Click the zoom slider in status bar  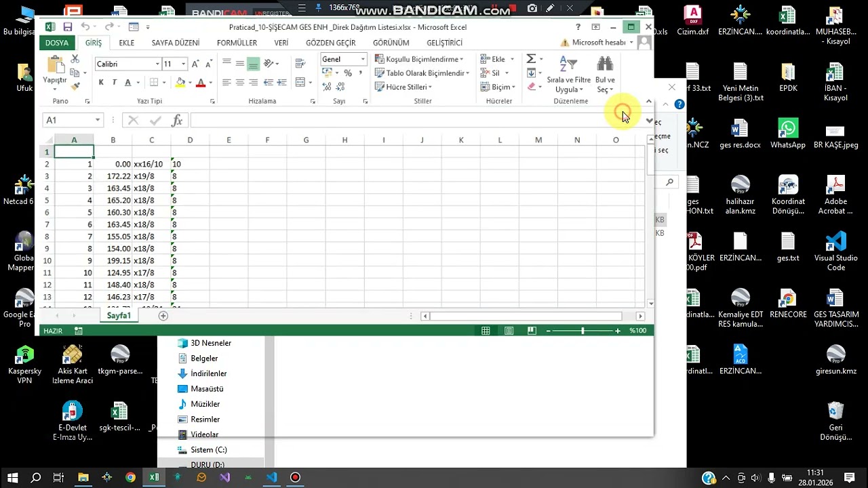(x=583, y=331)
